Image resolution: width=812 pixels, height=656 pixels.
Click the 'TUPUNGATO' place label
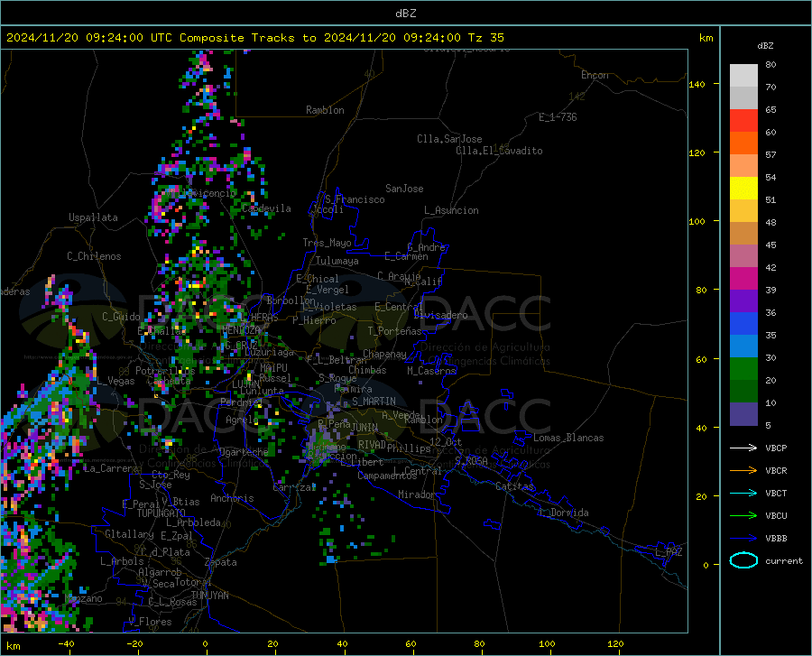coord(161,513)
